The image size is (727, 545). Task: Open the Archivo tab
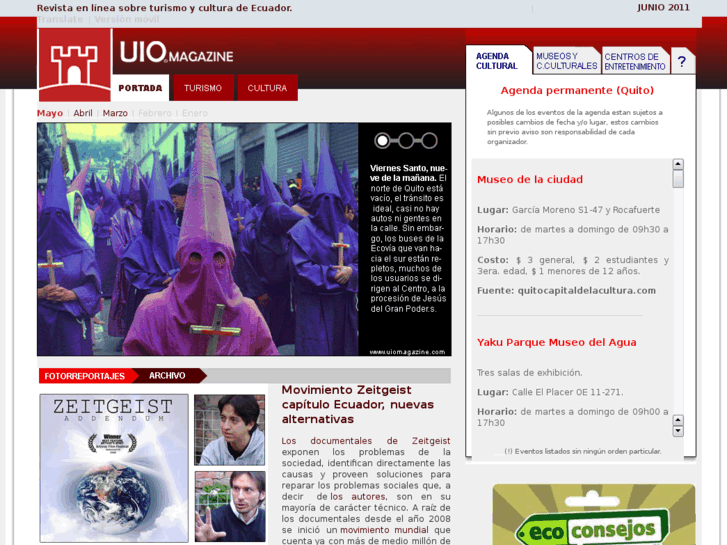click(x=167, y=376)
